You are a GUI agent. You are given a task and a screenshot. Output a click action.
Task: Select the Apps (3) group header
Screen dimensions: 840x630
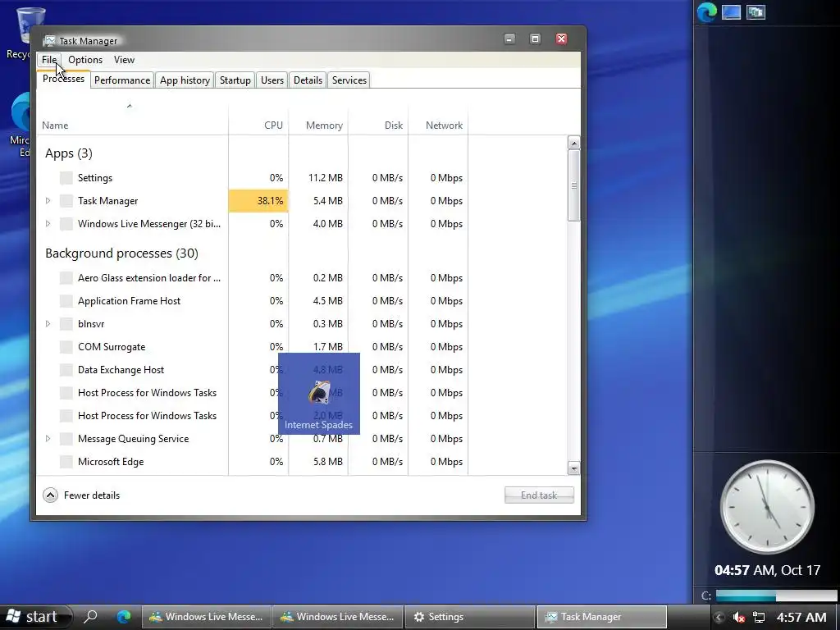tap(69, 153)
